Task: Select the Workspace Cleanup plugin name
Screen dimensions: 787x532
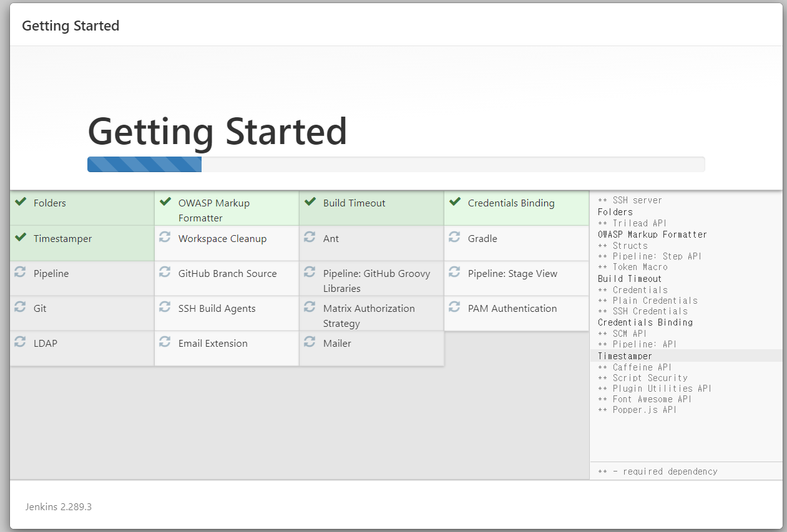Action: tap(222, 239)
